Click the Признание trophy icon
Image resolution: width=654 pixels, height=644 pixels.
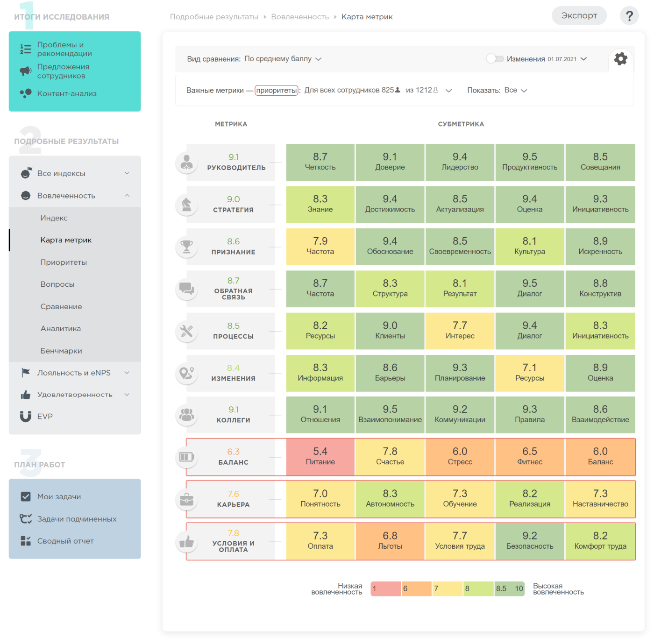187,247
